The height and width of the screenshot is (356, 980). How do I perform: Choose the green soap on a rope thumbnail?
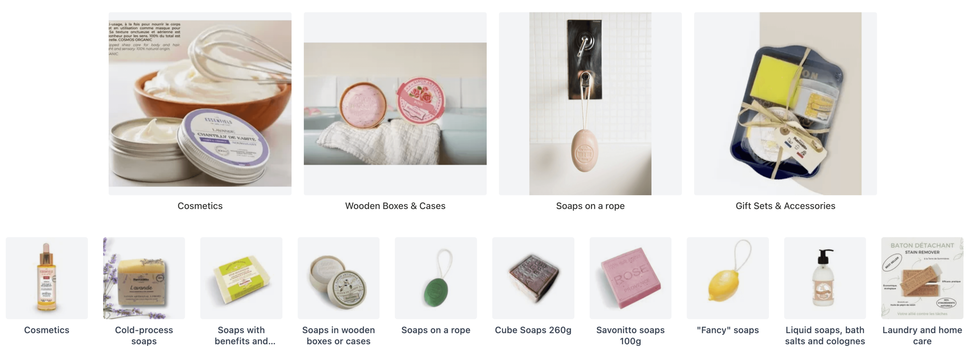coord(436,278)
